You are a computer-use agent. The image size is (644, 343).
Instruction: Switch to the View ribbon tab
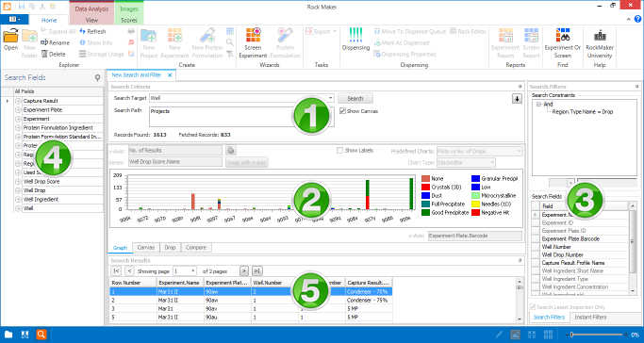point(91,20)
